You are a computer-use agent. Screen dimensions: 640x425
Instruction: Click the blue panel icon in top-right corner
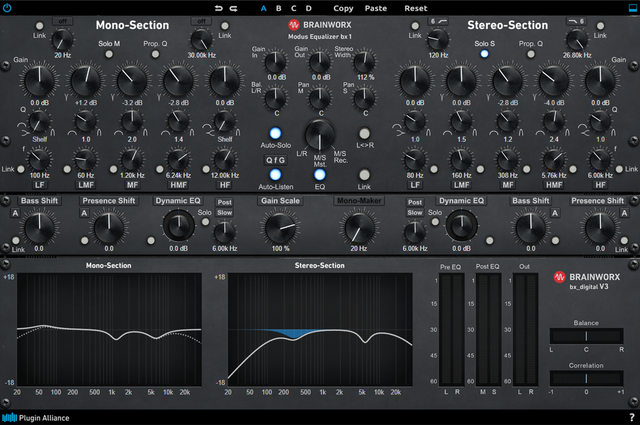pyautogui.click(x=633, y=8)
